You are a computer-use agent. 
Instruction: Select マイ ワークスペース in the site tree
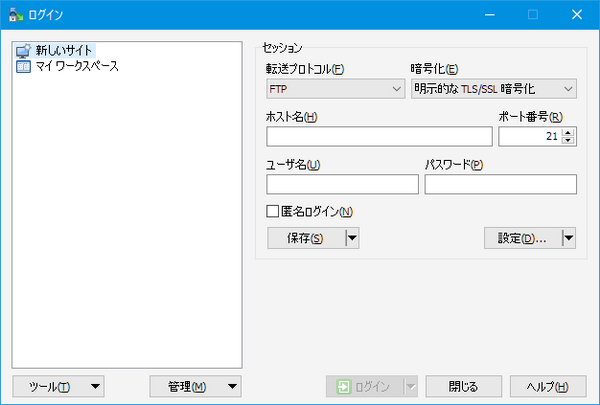coord(77,66)
